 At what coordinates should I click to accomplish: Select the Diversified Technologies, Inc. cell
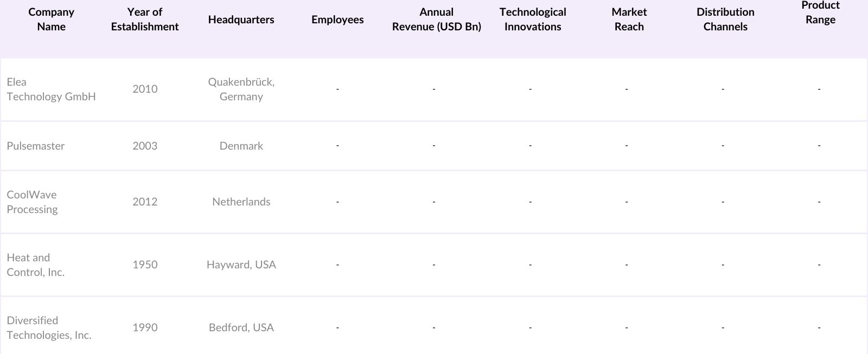[49, 327]
